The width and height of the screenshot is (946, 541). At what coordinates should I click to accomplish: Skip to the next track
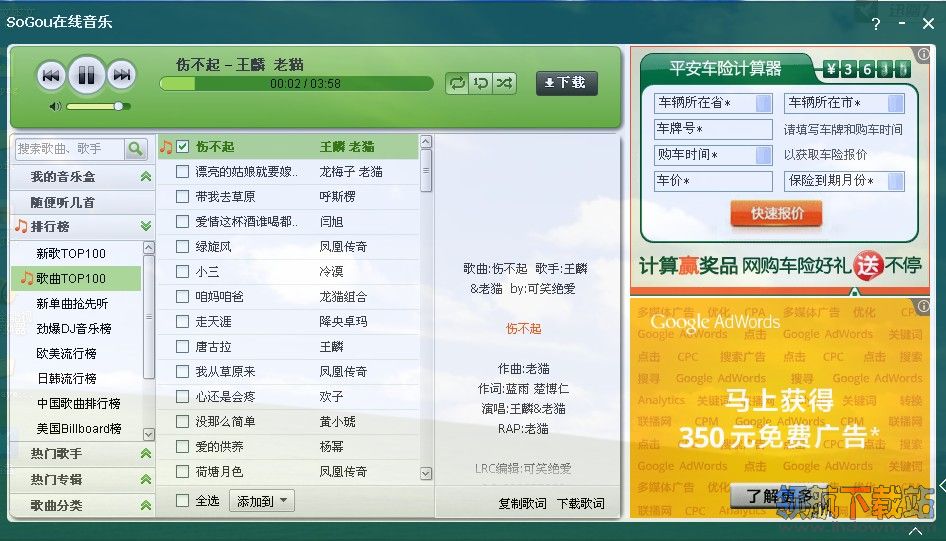tap(121, 75)
